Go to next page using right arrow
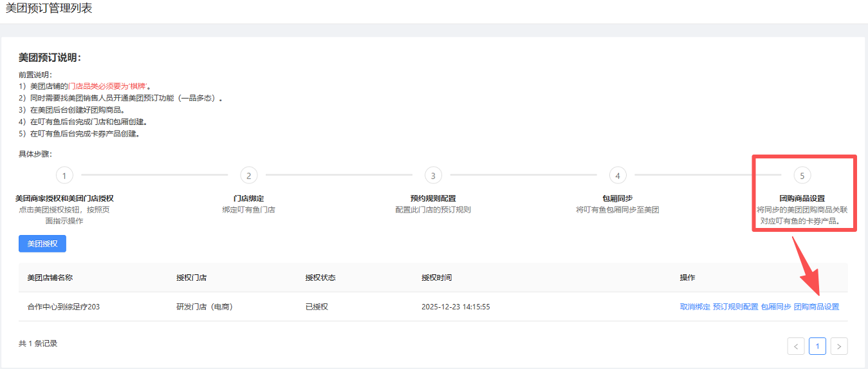Image resolution: width=868 pixels, height=369 pixels. (839, 346)
